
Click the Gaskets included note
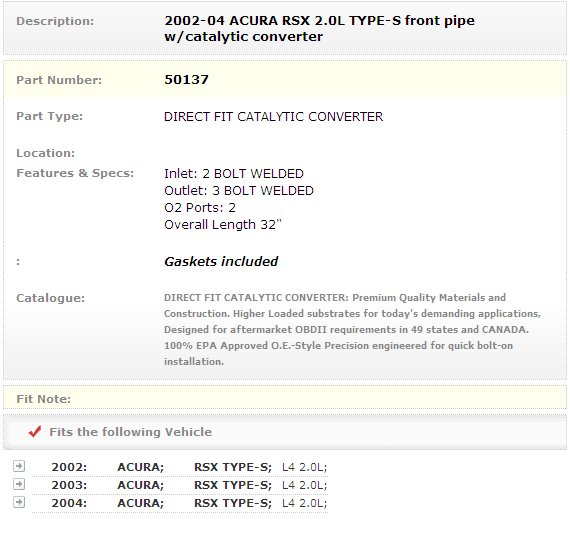(221, 261)
